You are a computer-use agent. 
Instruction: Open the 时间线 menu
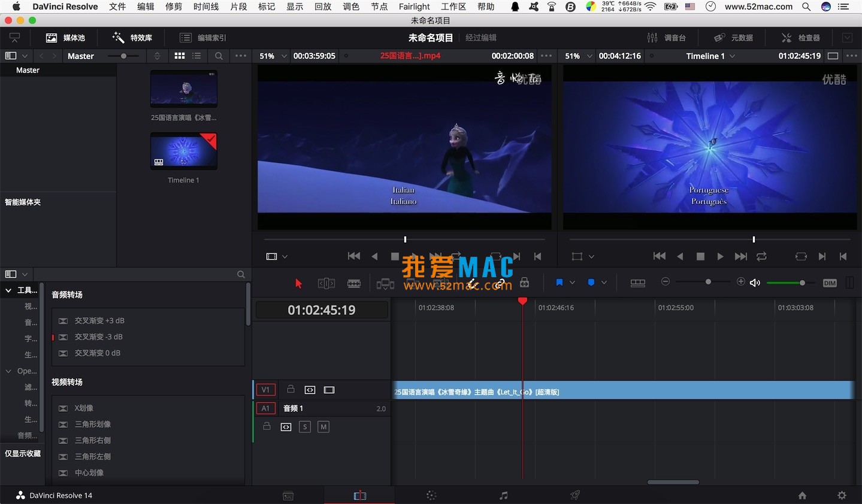click(206, 7)
